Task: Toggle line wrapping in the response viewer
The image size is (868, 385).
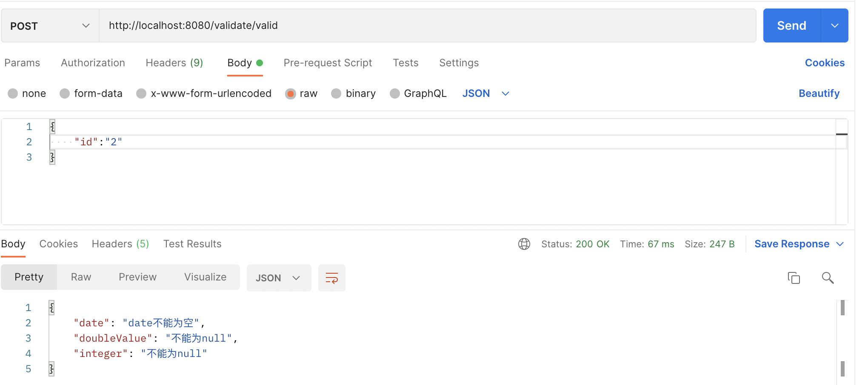Action: click(x=332, y=277)
